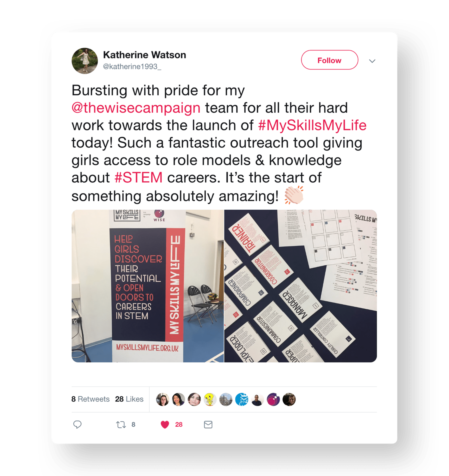Open the tweet options chevron dropdown

(372, 61)
